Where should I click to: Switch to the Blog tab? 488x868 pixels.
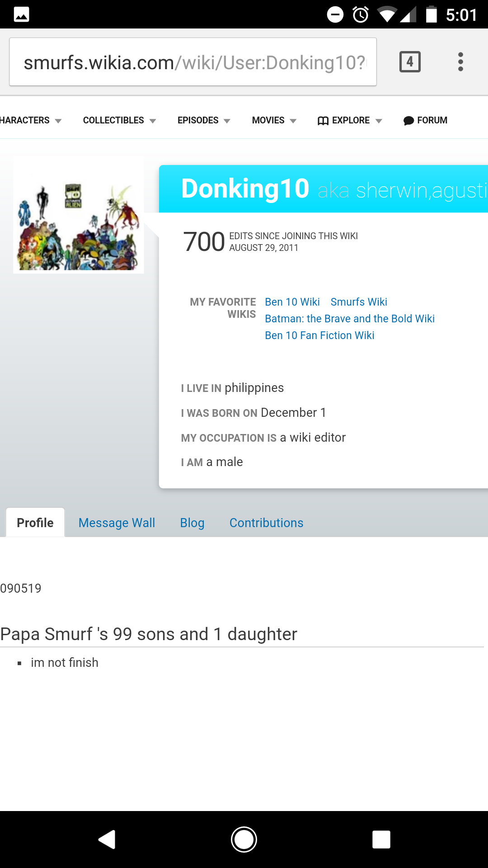(192, 523)
